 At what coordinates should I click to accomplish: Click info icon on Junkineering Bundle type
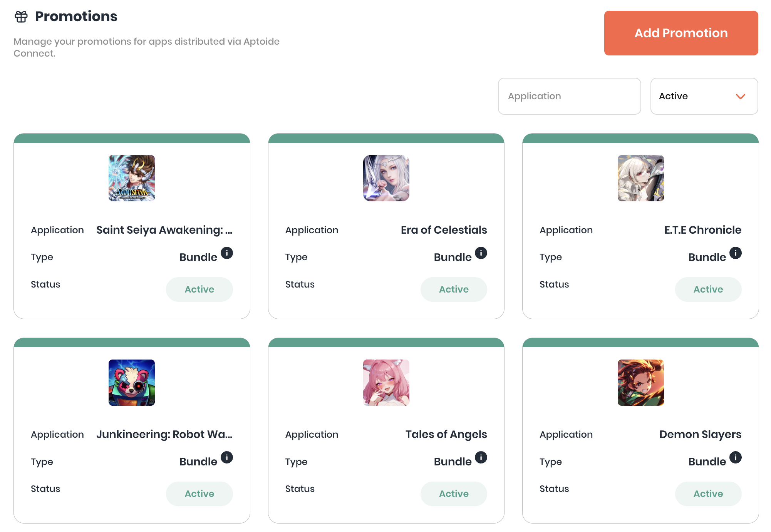tap(227, 457)
